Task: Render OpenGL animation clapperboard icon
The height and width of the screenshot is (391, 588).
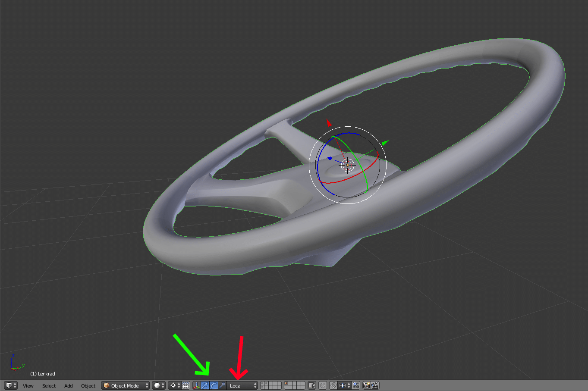Action: [375, 385]
